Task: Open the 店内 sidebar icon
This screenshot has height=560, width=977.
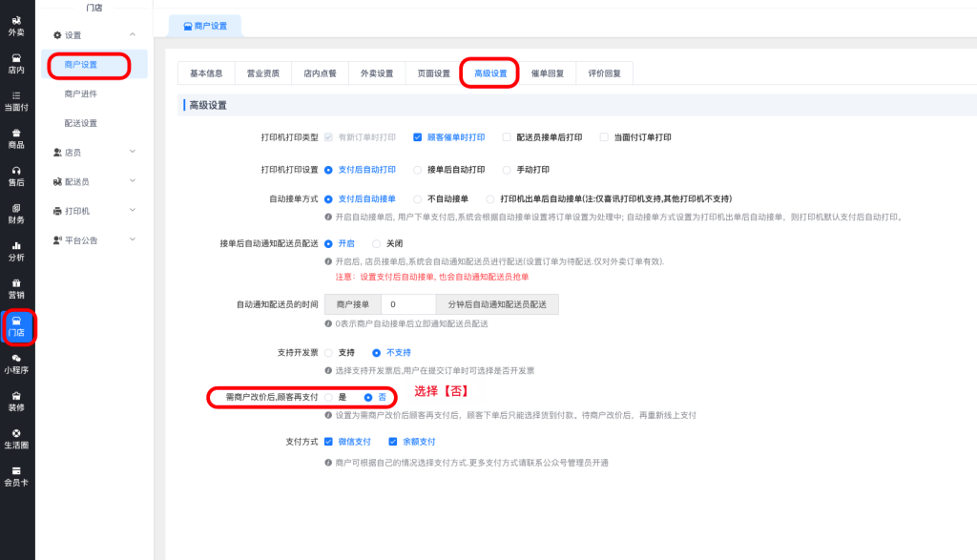Action: 16,63
